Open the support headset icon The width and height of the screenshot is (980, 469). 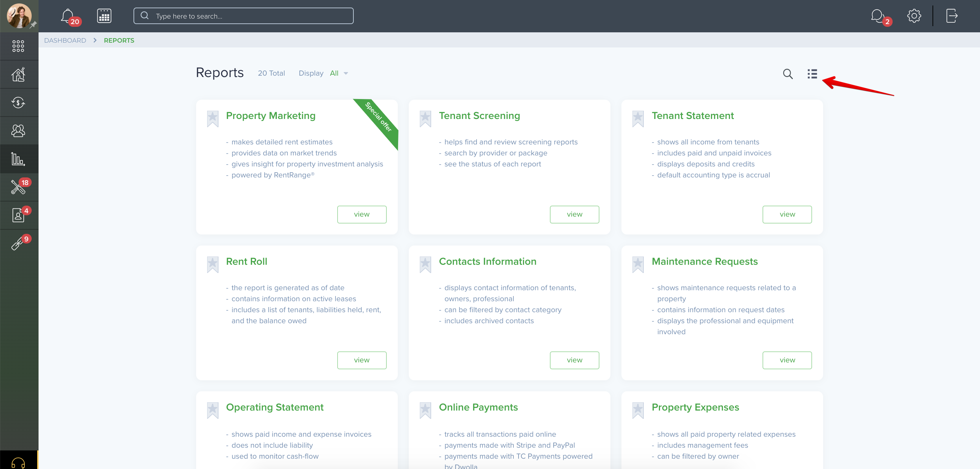[18, 463]
